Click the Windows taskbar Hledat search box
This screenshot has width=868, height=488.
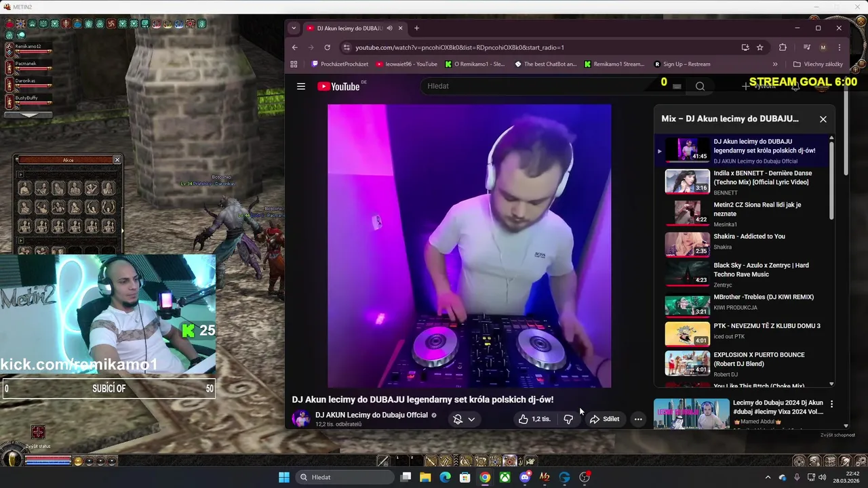pyautogui.click(x=344, y=477)
